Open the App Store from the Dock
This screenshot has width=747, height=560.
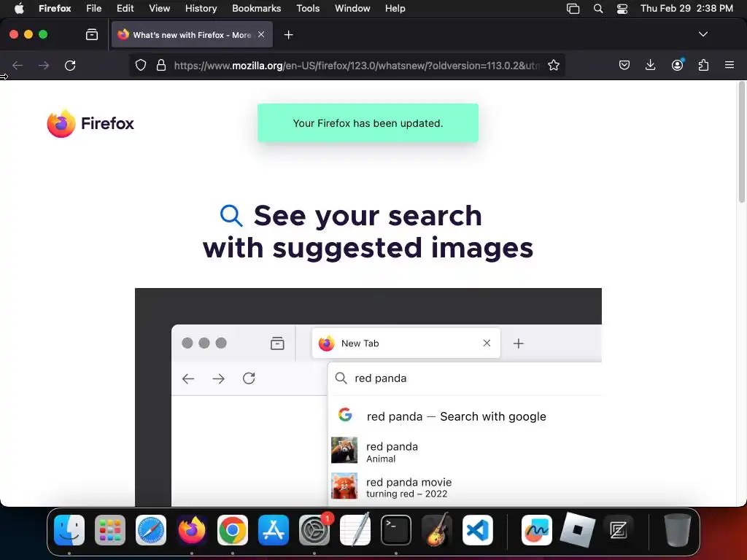[274, 529]
